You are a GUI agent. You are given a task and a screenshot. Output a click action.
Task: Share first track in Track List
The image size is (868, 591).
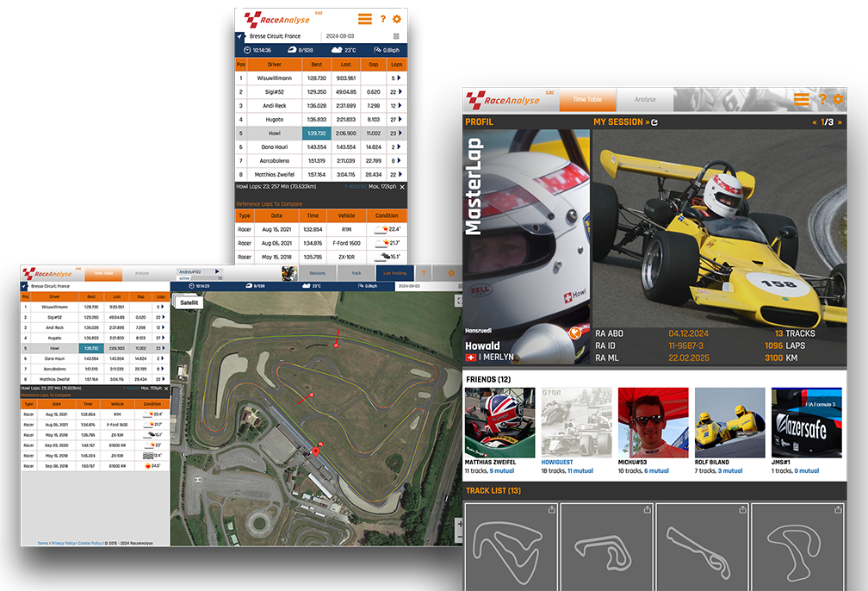click(551, 509)
